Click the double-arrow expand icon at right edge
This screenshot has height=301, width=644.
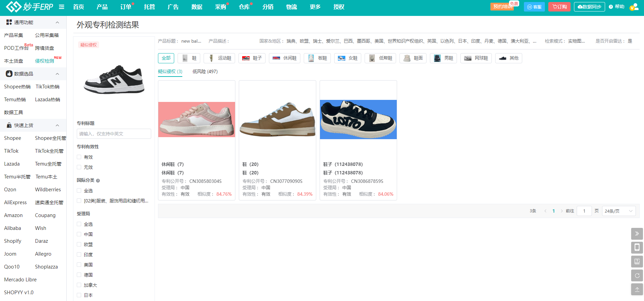[x=637, y=234]
